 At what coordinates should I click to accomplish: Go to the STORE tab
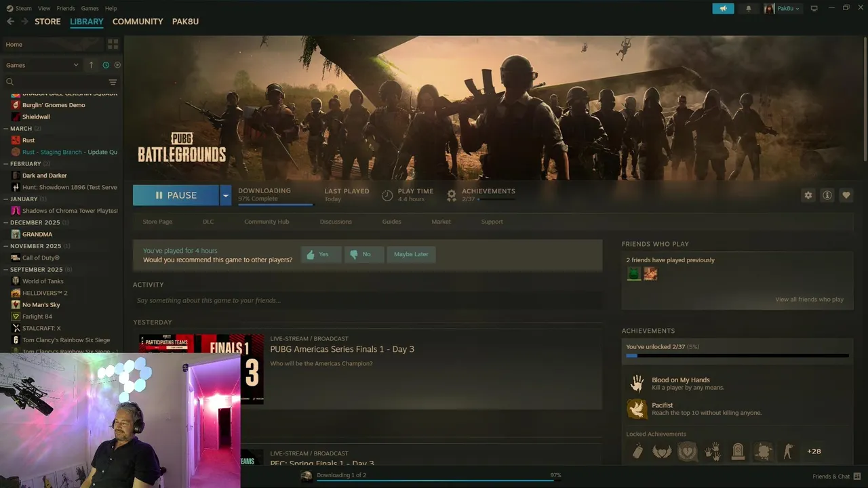pos(47,22)
